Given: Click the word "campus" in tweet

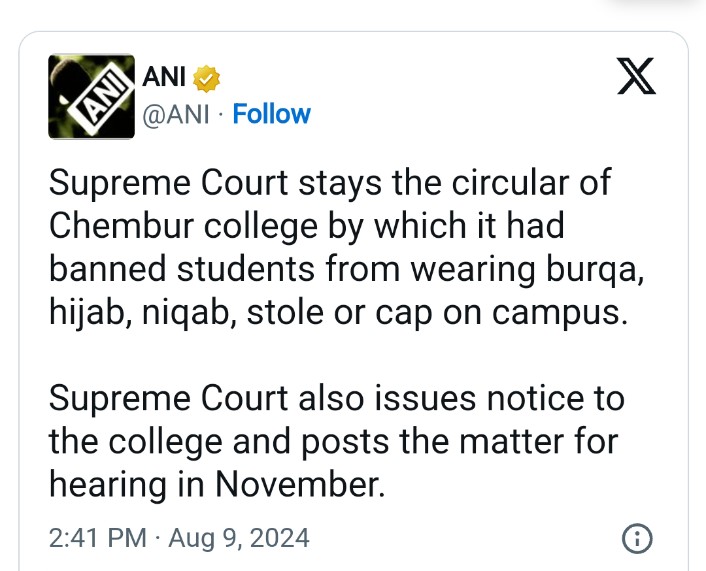Looking at the screenshot, I should tap(555, 314).
